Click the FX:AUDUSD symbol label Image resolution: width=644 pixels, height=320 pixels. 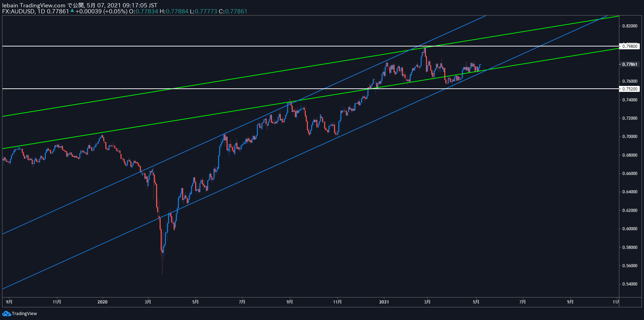click(x=18, y=11)
